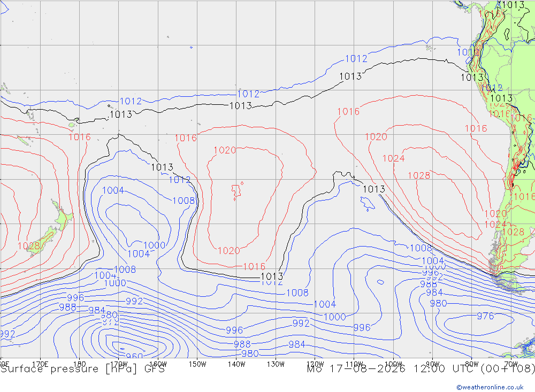Click the 960 low-pressure label

click(x=134, y=356)
